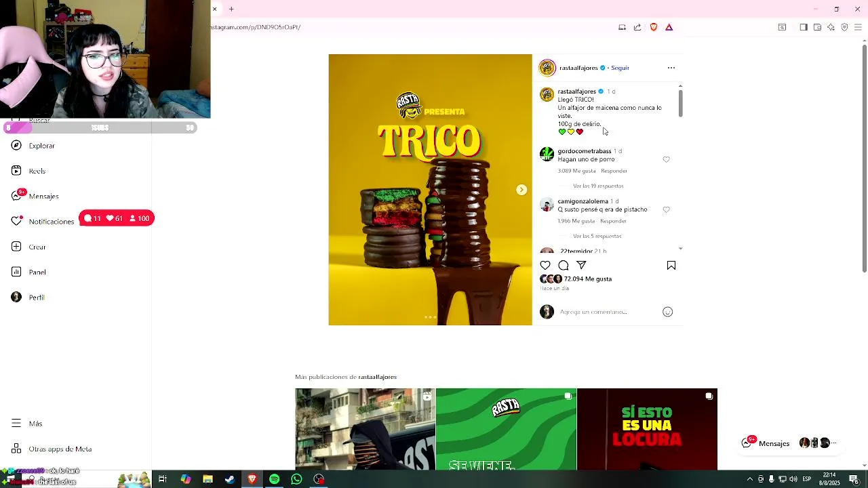Screen dimensions: 868x488
Task: Open Mensajes in the left sidebar
Action: [35, 196]
